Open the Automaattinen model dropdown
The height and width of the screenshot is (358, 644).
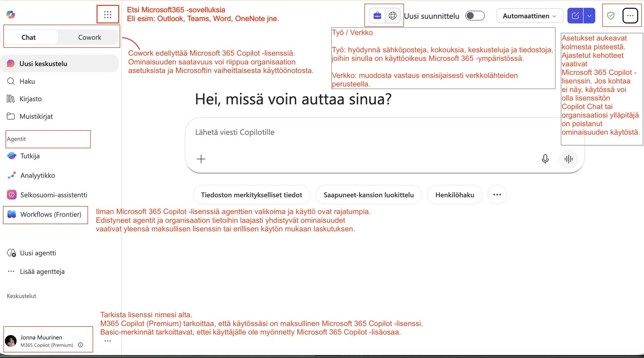pos(529,16)
